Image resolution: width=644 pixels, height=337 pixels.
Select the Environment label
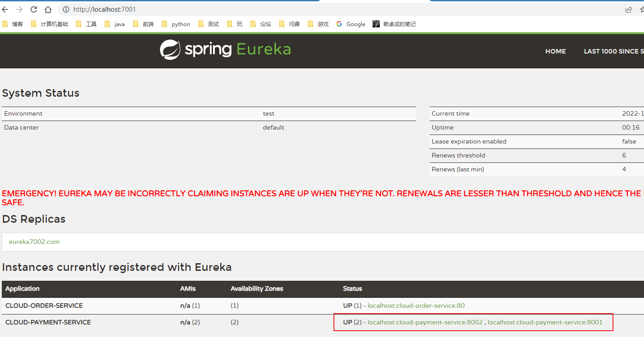pos(23,113)
